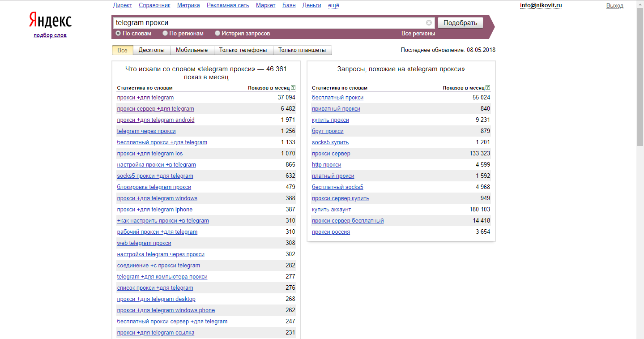
Task: Open the 'прокси +для telegram desktop' query
Action: tap(156, 299)
